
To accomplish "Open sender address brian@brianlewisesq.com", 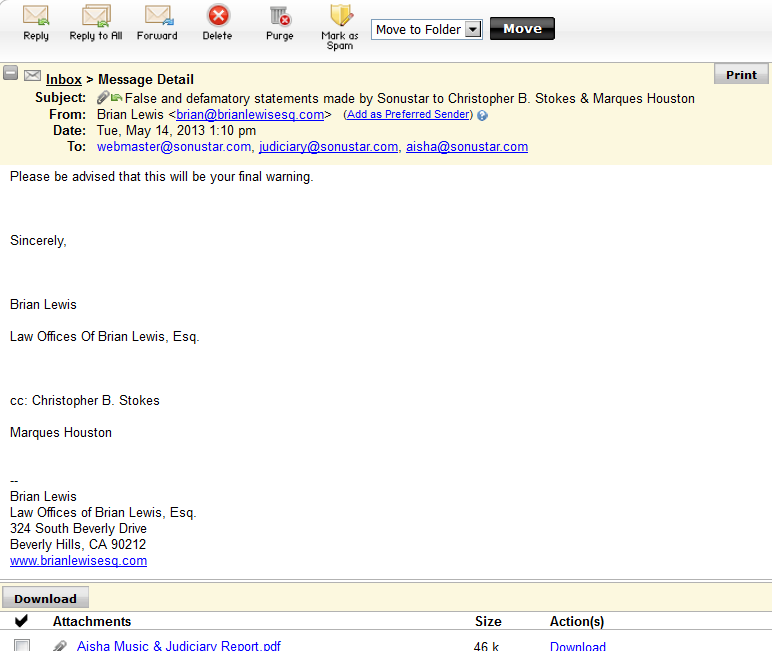I will [250, 115].
